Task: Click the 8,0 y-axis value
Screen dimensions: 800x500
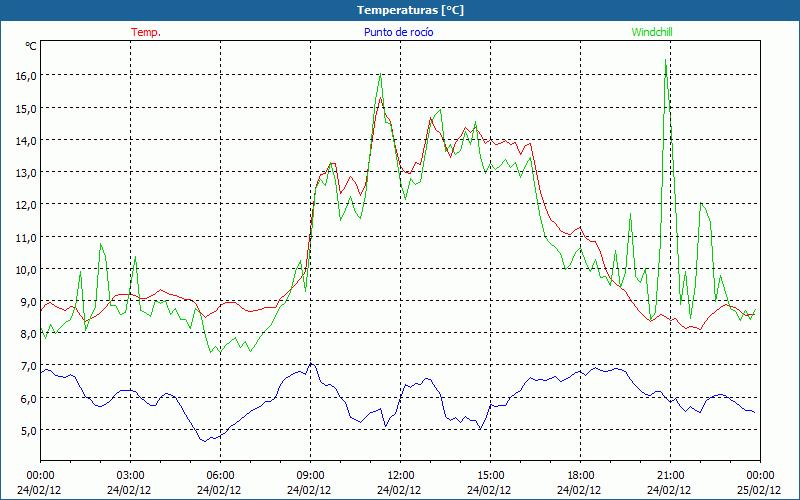Action: tap(29, 334)
